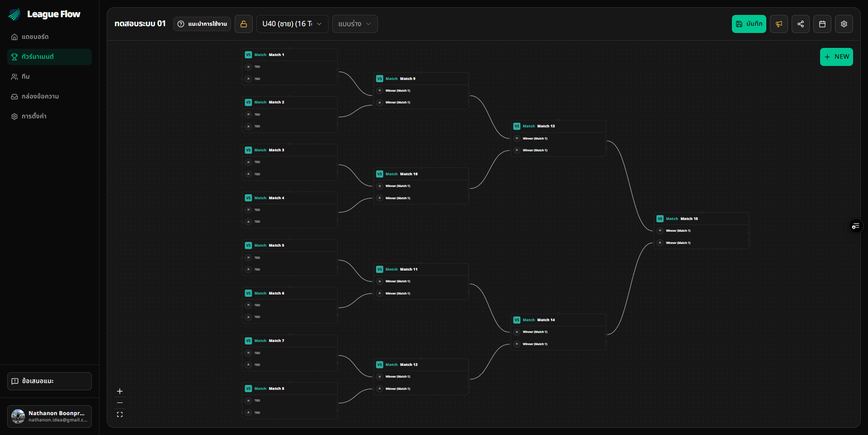
Task: Open the calendar schedule icon
Action: coord(822,24)
